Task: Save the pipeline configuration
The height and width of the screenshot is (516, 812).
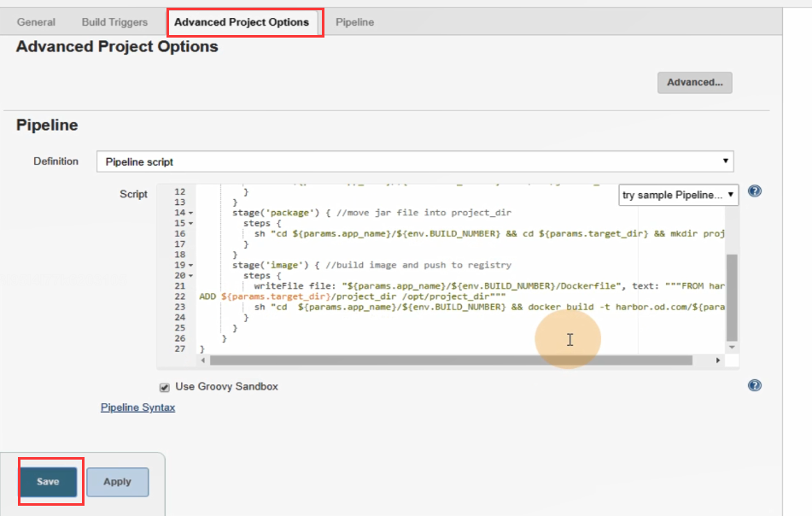Action: (x=48, y=482)
